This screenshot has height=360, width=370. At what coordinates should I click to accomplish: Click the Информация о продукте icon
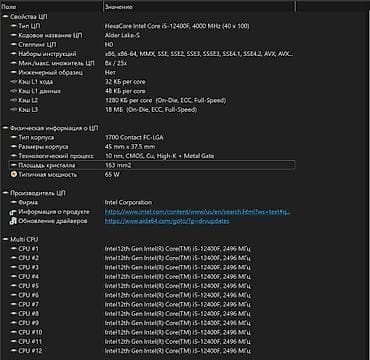14,212
